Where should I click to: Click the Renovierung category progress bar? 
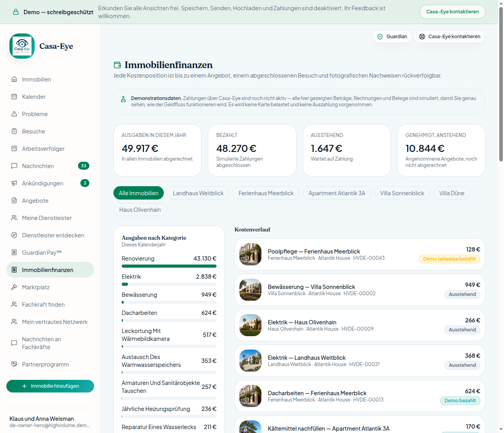(169, 266)
